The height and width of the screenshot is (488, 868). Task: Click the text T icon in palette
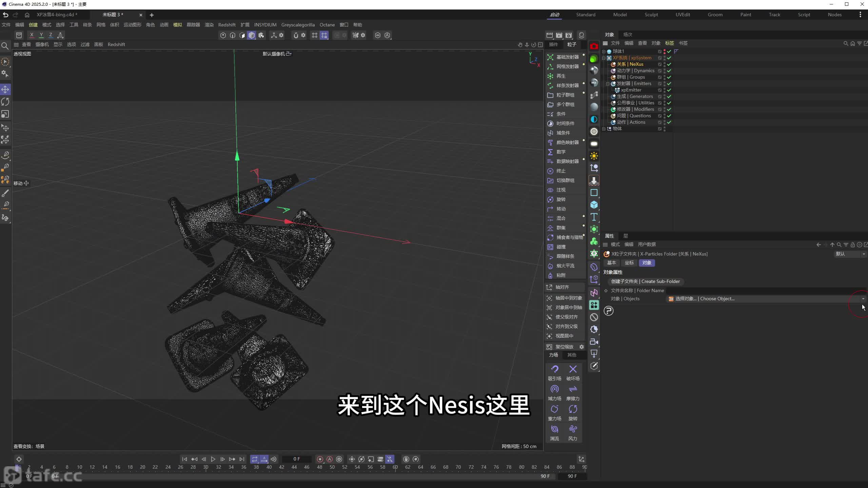[x=594, y=217]
